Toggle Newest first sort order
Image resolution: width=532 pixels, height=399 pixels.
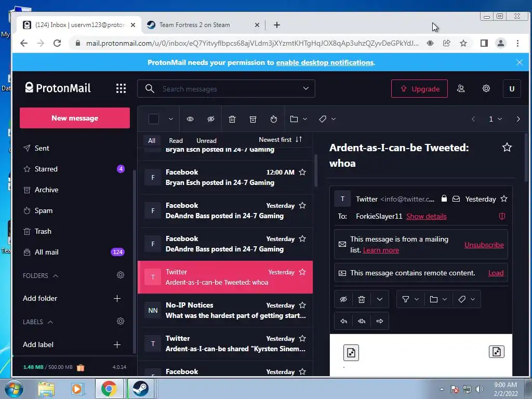(280, 139)
